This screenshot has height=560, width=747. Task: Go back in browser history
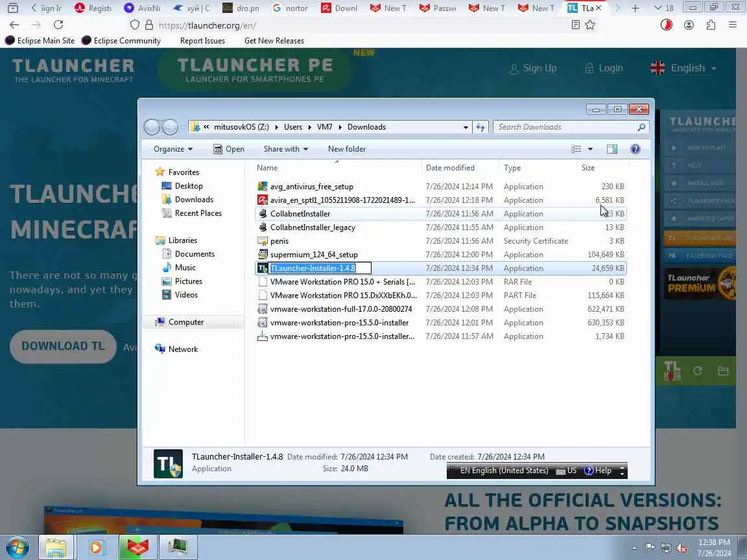14,25
